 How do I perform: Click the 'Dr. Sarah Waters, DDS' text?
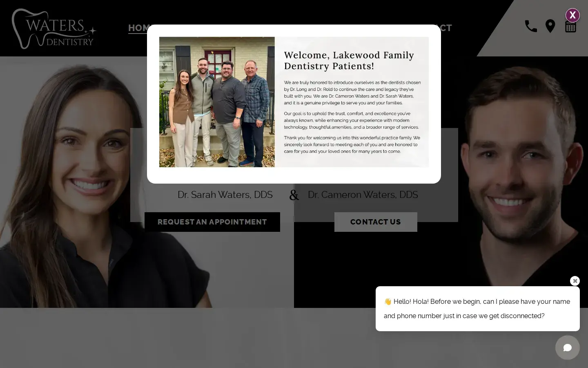225,195
